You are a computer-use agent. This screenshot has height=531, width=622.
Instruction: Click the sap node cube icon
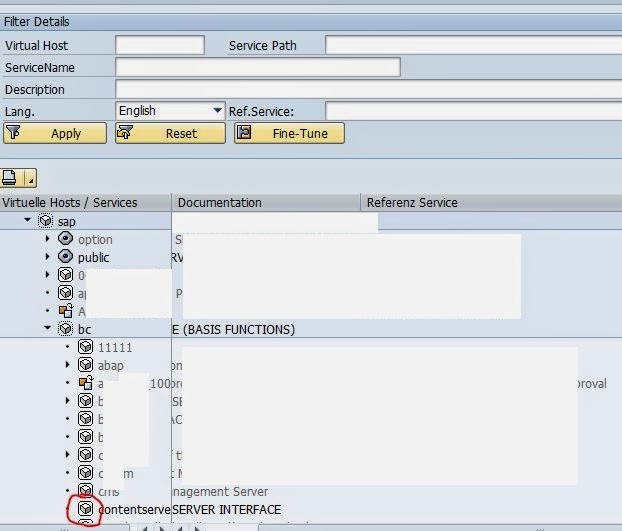(x=45, y=220)
